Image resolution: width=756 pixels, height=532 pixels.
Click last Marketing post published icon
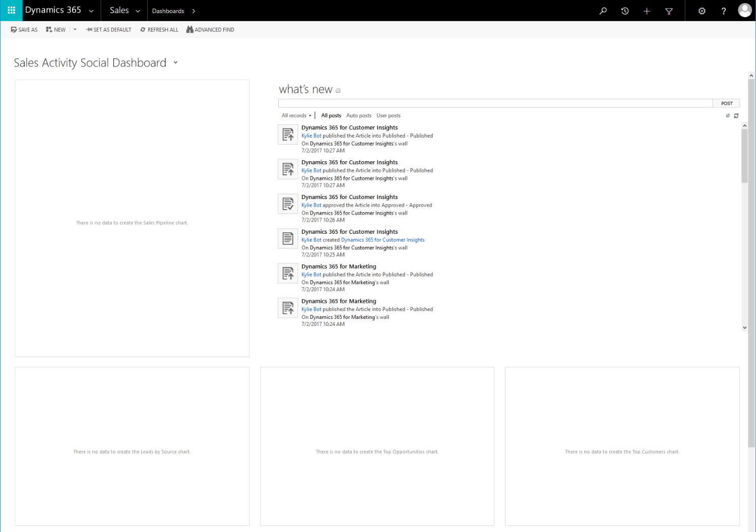[288, 308]
